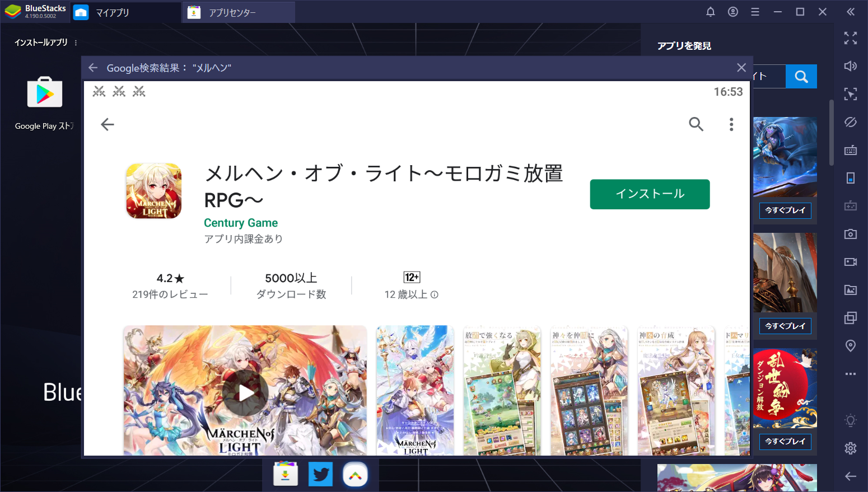Take a screenshot with camera icon
Screen dimensions: 868x492
(851, 234)
